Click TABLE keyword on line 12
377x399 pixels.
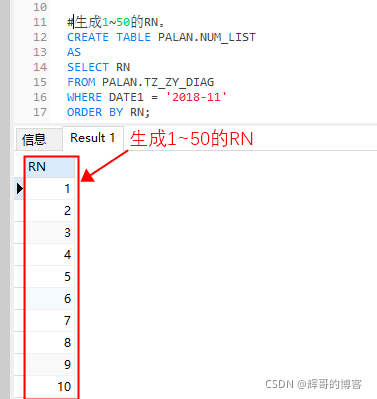click(133, 37)
